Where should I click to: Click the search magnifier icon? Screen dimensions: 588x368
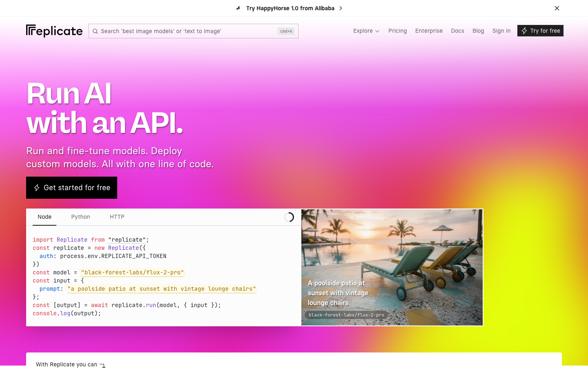coord(95,31)
